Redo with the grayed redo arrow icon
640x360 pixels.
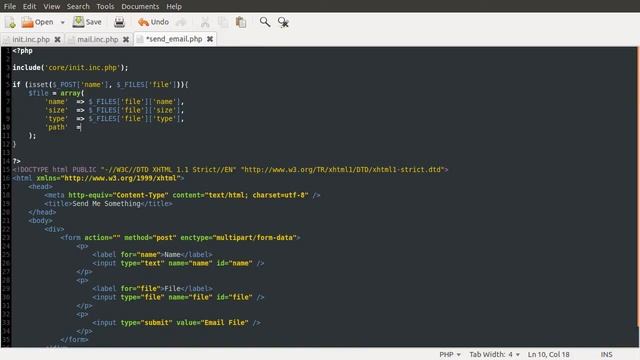[x=181, y=22]
